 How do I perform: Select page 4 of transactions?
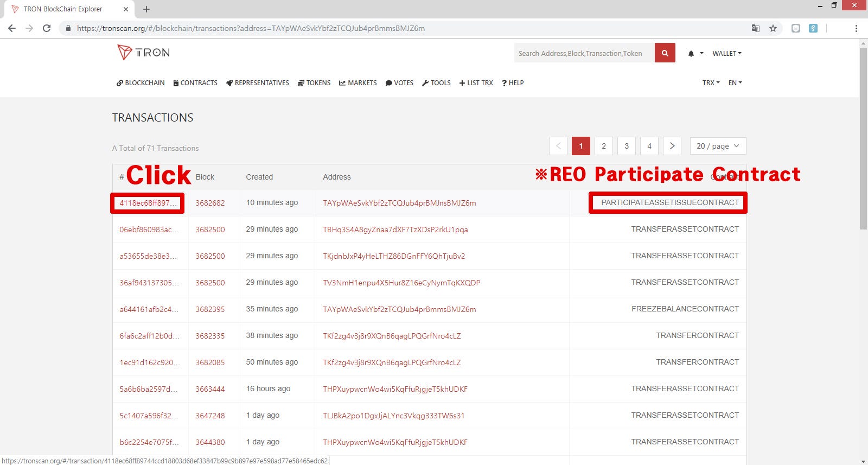(649, 146)
